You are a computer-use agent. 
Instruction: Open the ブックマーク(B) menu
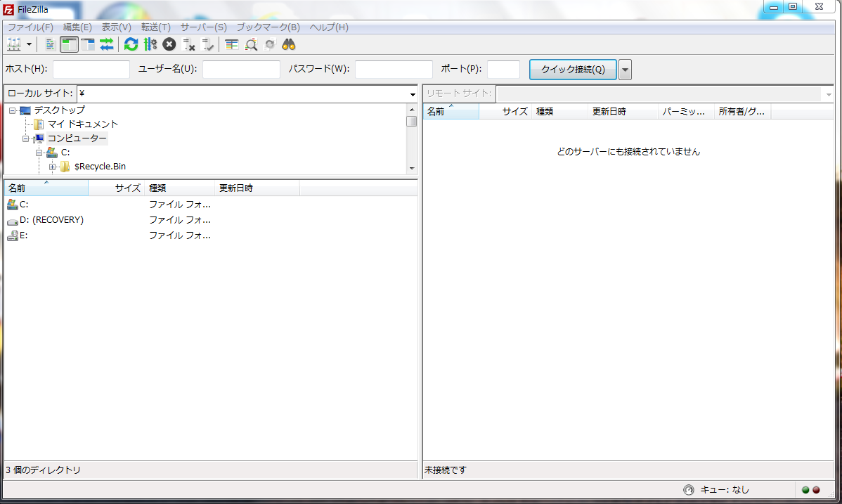(268, 27)
